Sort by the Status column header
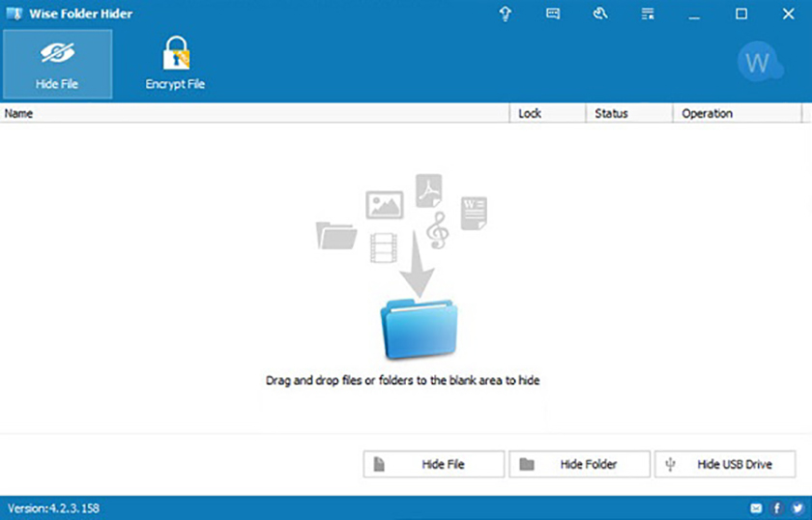Screen dimensions: 812x520 pyautogui.click(x=628, y=113)
